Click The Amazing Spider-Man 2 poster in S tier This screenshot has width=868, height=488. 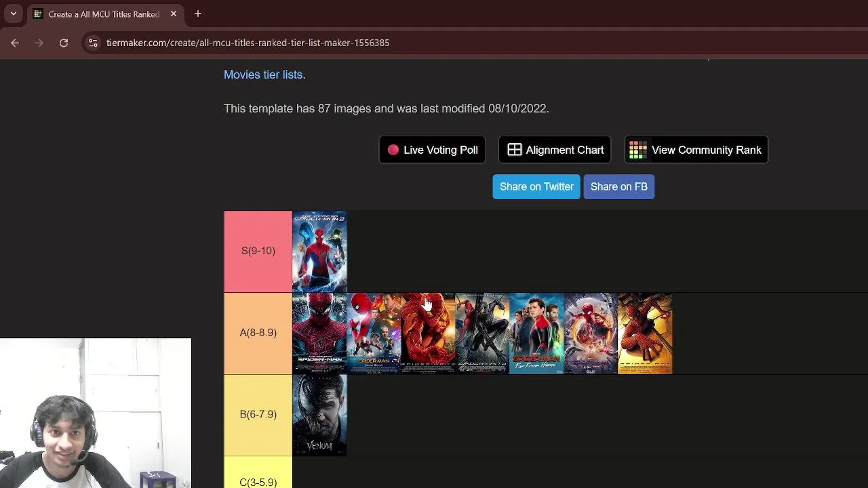[319, 251]
